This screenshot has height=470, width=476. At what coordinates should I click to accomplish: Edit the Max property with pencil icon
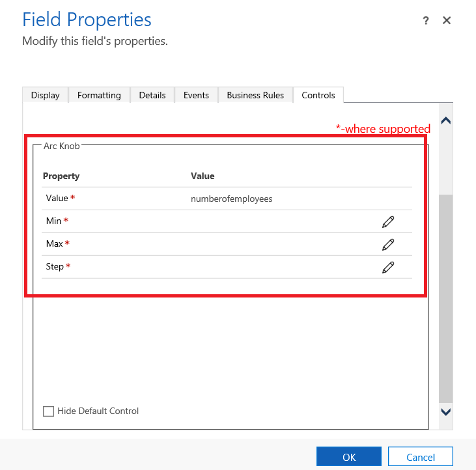point(388,245)
